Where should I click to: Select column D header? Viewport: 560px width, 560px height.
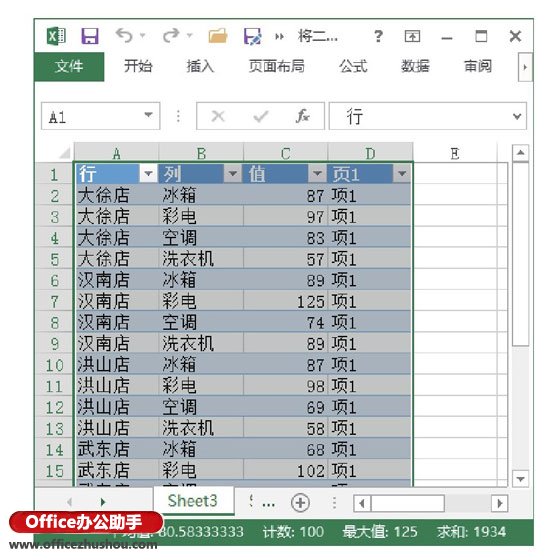point(370,154)
